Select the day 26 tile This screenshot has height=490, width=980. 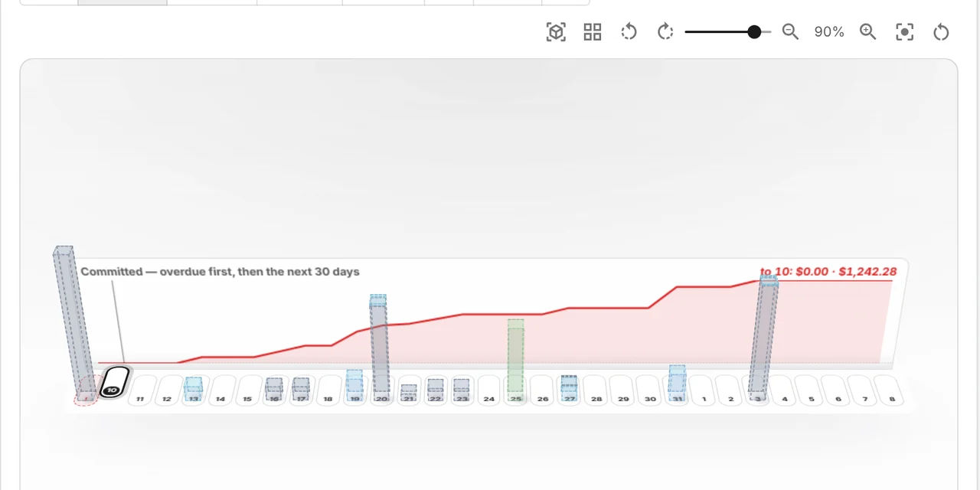(543, 390)
